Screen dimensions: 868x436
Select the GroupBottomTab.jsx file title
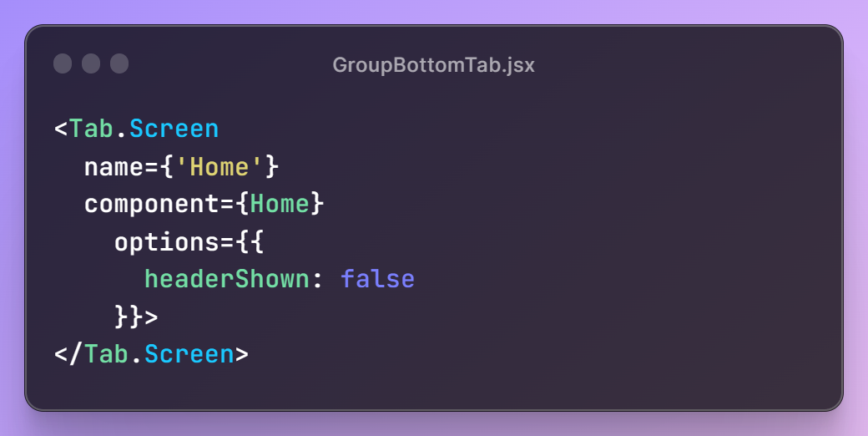pyautogui.click(x=433, y=65)
